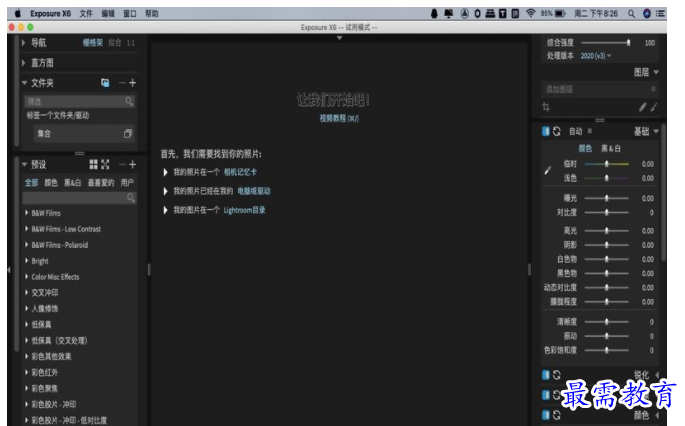This screenshot has height=426, width=685.
Task: Remove preset using the minus icon
Action: [122, 164]
